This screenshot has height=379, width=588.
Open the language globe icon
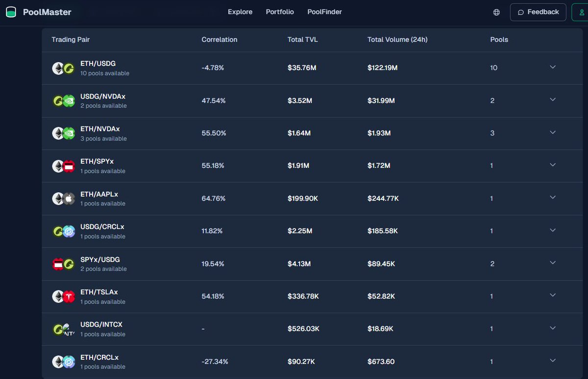(x=496, y=12)
